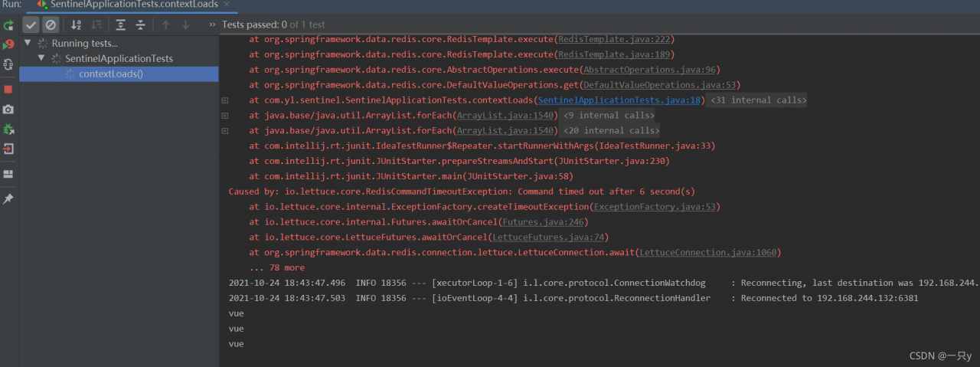Sort tests by duration
980x367 pixels.
[x=96, y=25]
